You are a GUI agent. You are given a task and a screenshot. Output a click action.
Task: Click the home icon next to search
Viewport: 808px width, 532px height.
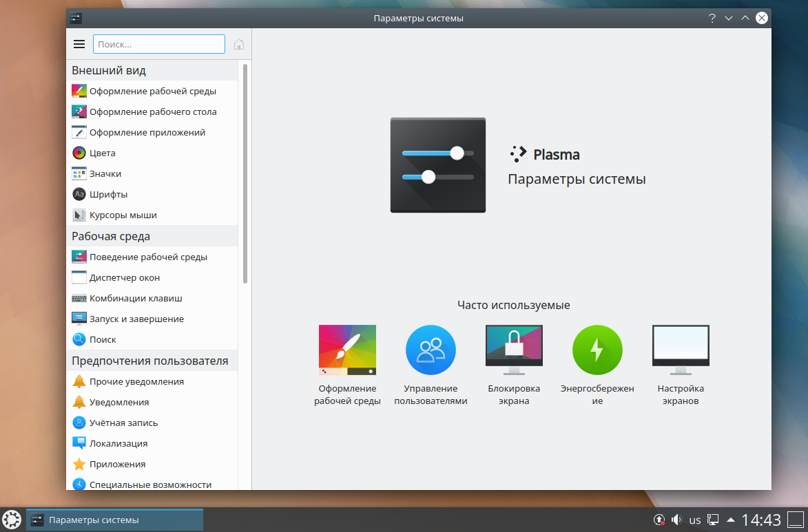pos(238,44)
